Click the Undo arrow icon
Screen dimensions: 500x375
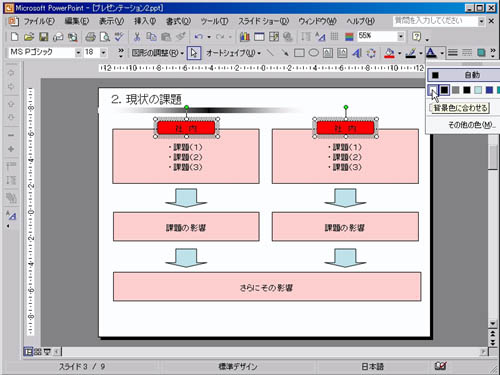tap(199, 37)
